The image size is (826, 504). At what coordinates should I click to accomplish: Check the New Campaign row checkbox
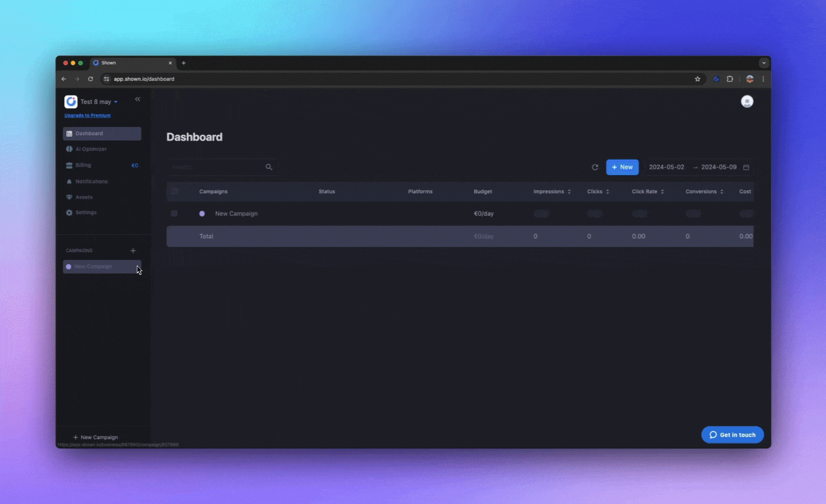click(174, 214)
